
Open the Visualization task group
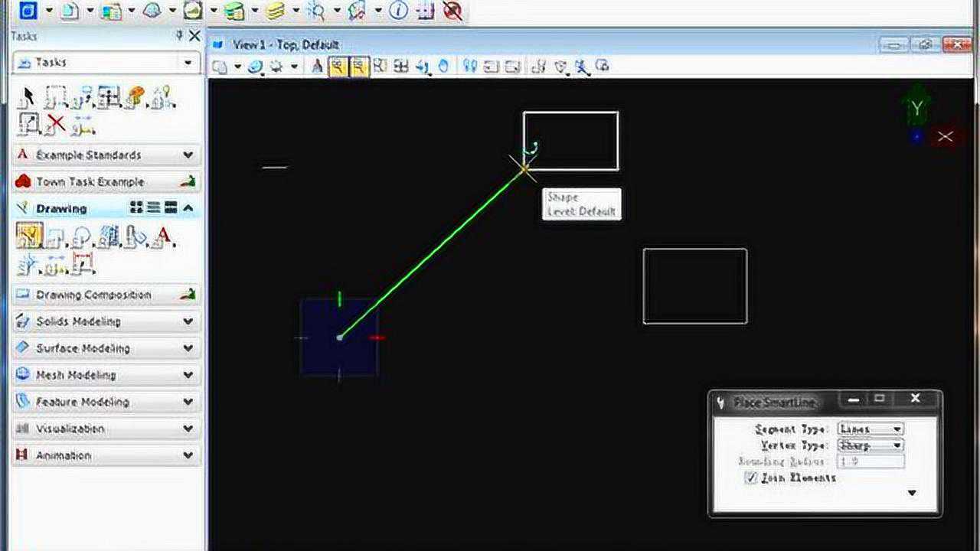(x=106, y=429)
